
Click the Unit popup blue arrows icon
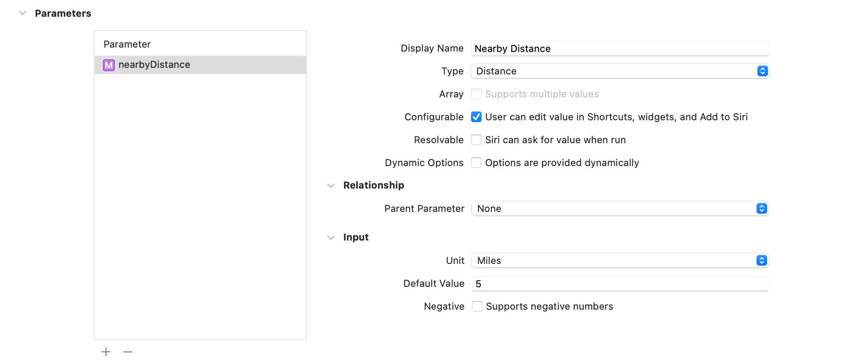pyautogui.click(x=761, y=261)
